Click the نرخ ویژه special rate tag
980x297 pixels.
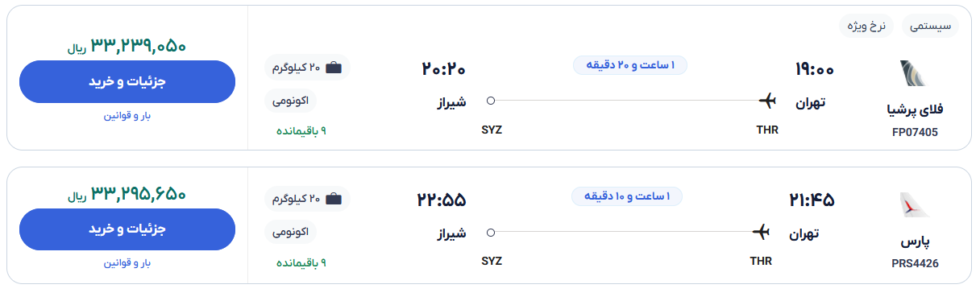[x=866, y=26]
